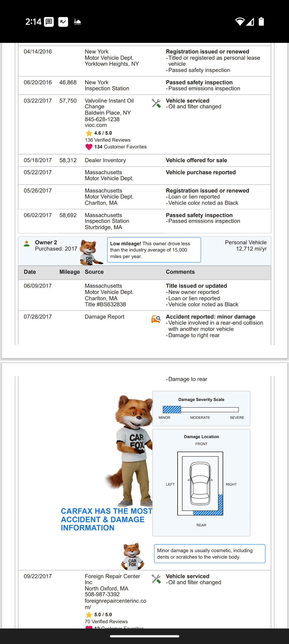289x644 pixels.
Task: Tap the message notification icon in status bar
Action: [x=49, y=22]
